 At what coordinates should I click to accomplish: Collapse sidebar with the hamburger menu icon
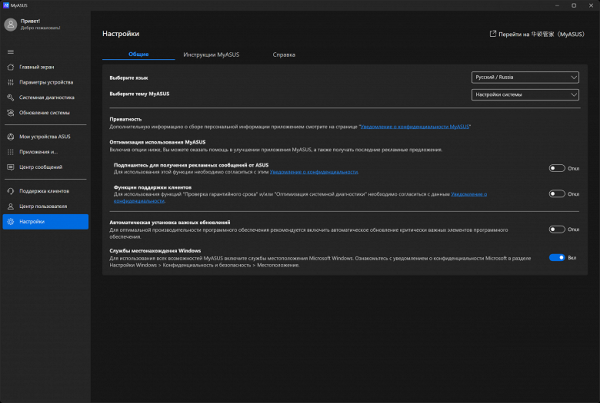10,50
